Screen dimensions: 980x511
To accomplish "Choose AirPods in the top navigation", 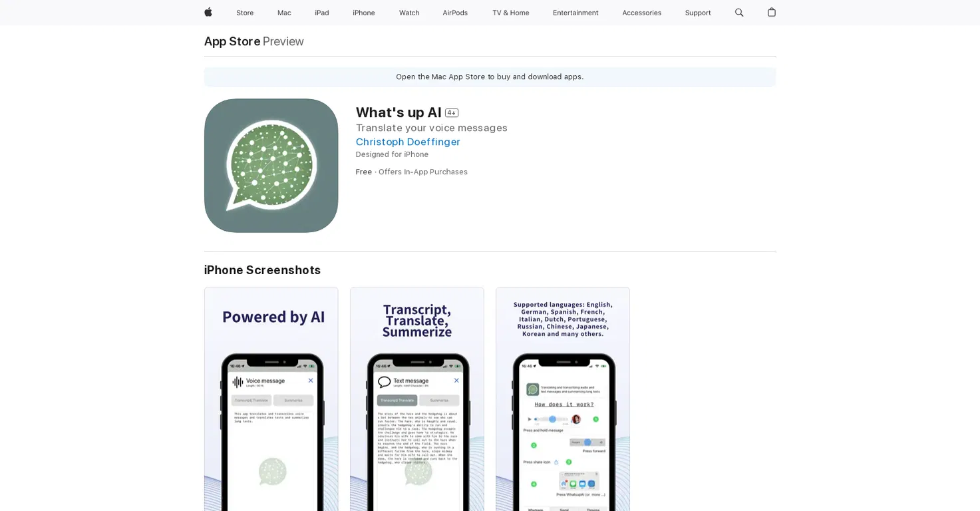I will pos(455,13).
